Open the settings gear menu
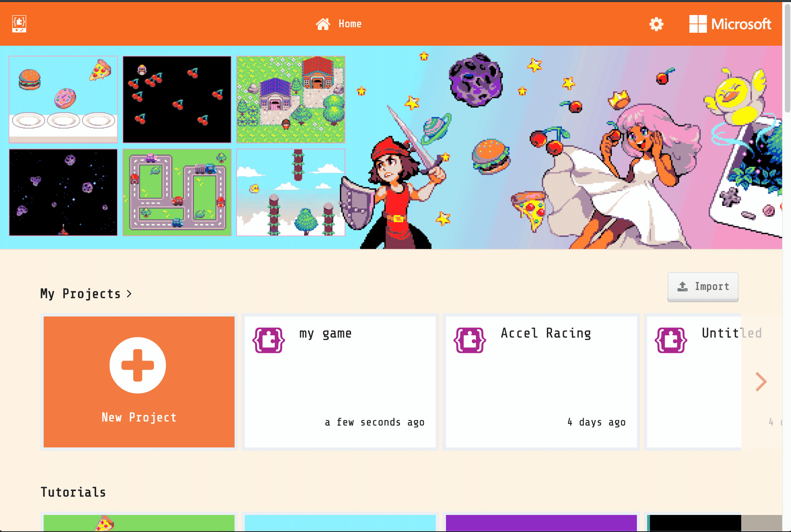 coord(656,24)
